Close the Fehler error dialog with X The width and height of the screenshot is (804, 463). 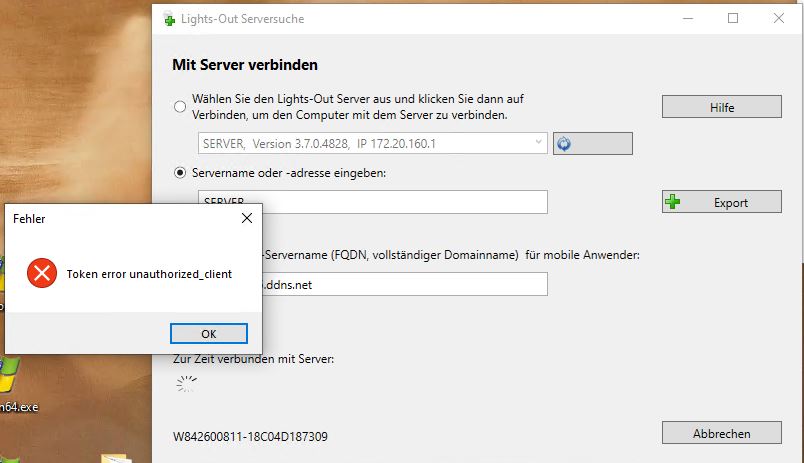(247, 218)
